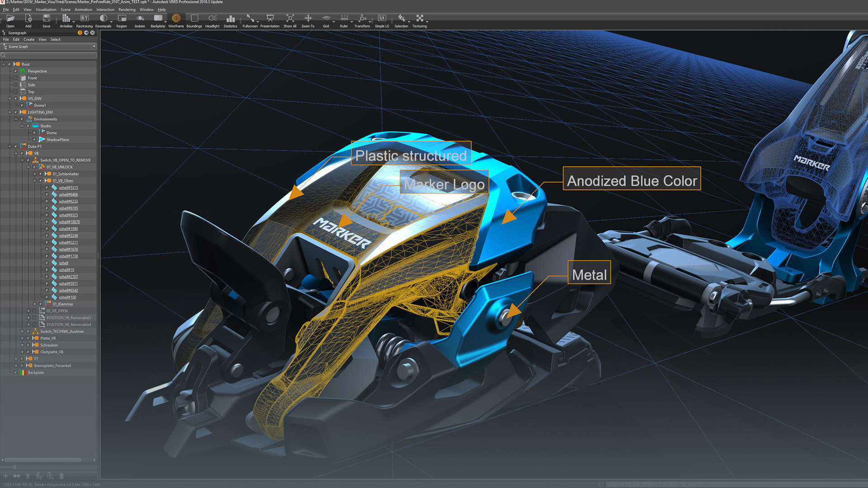Click the delete trash icon below Scenegraph
The image size is (868, 488).
[x=61, y=476]
